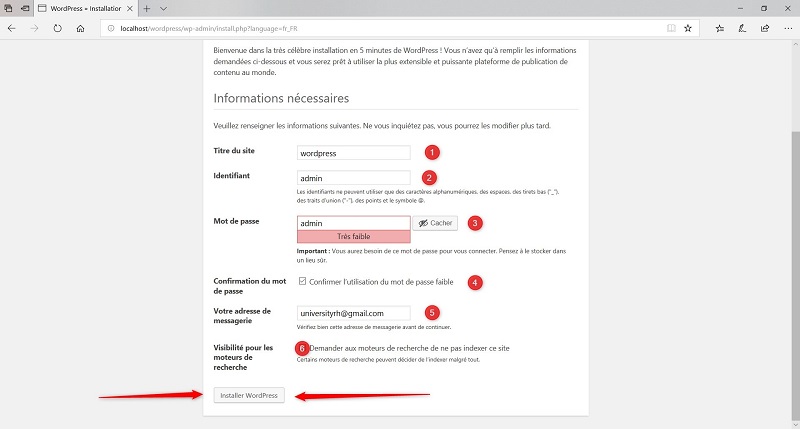Click the email address input field
This screenshot has width=800, height=429.
tap(354, 313)
